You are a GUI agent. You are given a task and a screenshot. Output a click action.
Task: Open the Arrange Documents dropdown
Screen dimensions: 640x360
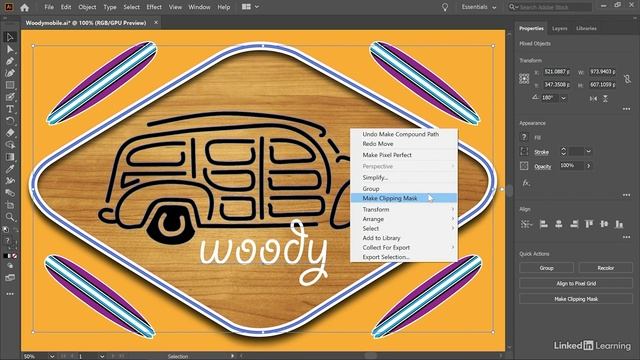click(x=250, y=7)
